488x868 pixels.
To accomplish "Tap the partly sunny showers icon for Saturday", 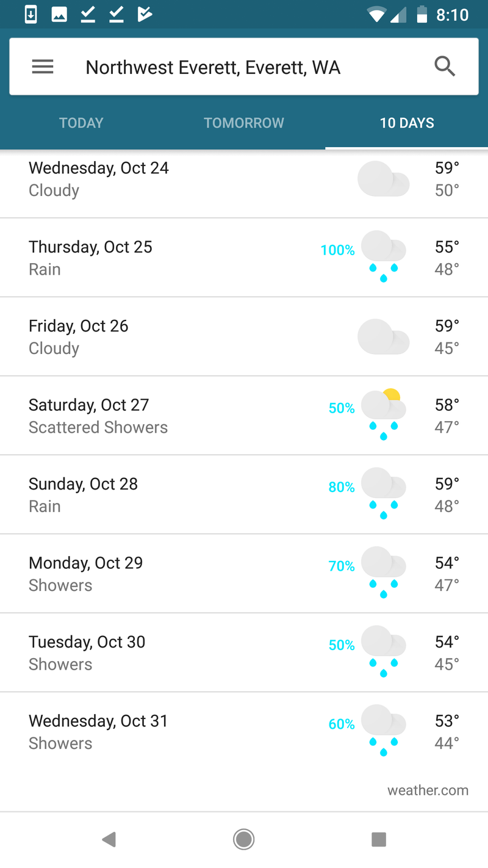I will [384, 414].
